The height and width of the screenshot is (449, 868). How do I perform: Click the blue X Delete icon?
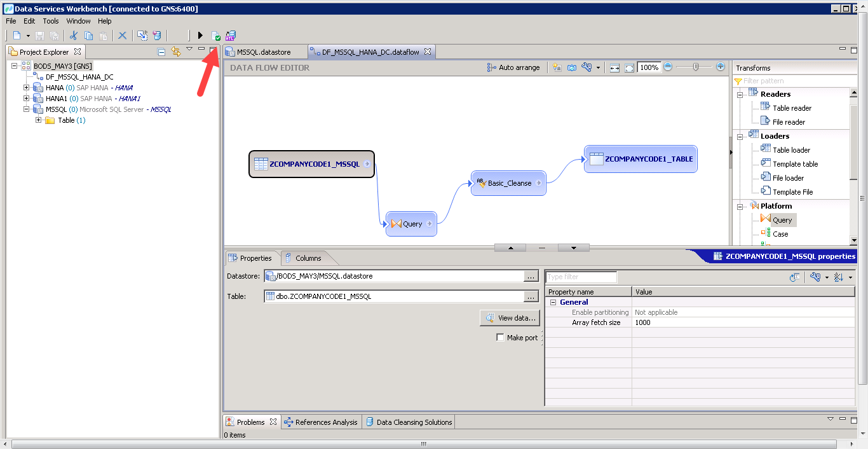[122, 36]
